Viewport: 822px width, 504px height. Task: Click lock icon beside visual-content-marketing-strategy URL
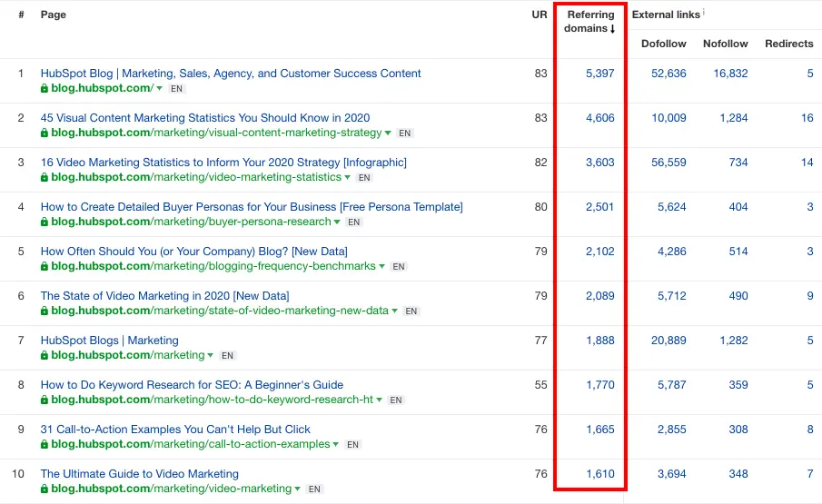(45, 133)
